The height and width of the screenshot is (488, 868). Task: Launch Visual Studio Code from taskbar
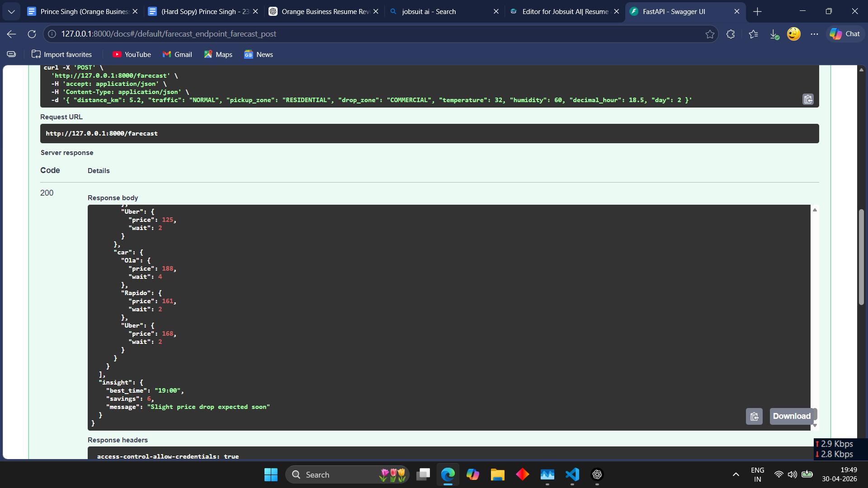[x=572, y=474]
